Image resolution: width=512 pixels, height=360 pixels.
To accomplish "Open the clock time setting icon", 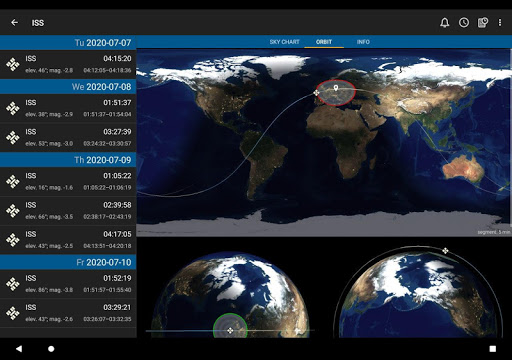I will point(464,22).
